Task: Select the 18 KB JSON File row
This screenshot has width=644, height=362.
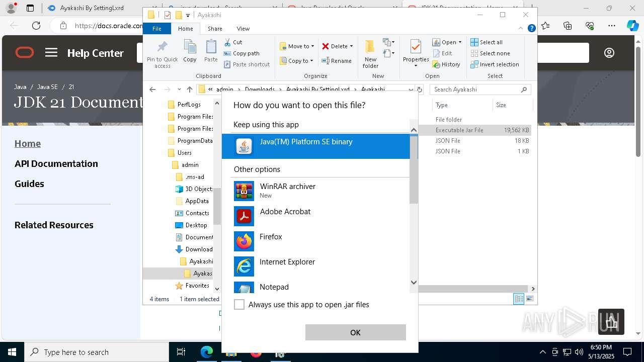Action: point(474,141)
